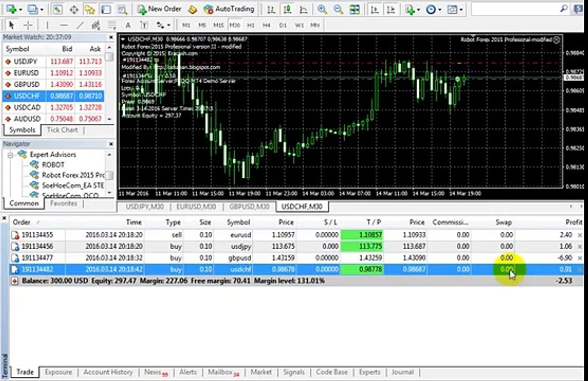The image size is (588, 381).
Task: Toggle Chart Shift
Action: [390, 10]
